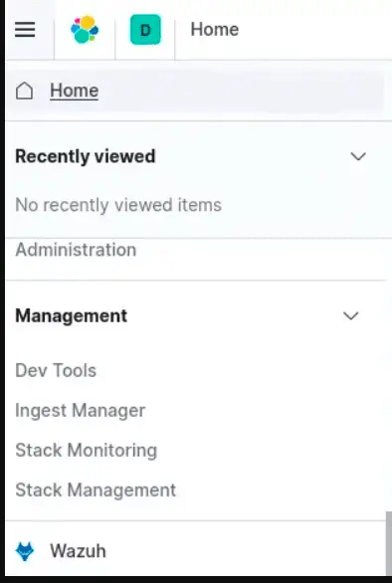The image size is (392, 583).
Task: Click the house icon beside Home
Action: coord(24,91)
